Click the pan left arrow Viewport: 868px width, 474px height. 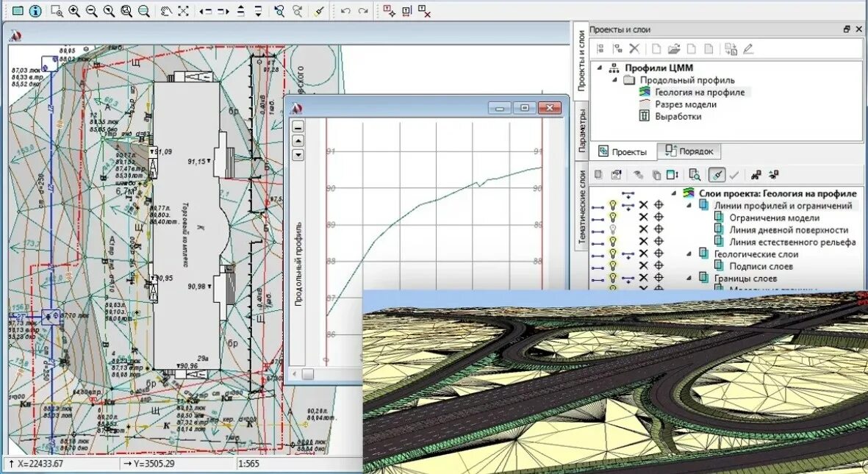(x=205, y=10)
